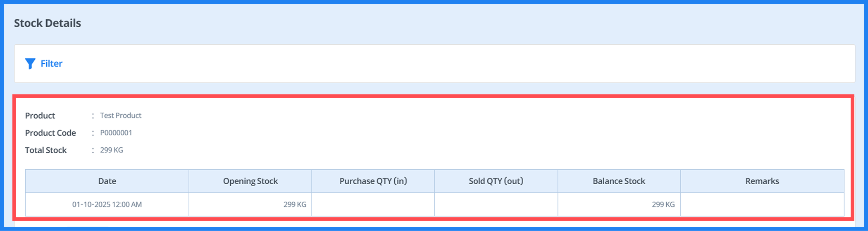
Task: Select the Sold QTY (out) column header
Action: (496, 181)
